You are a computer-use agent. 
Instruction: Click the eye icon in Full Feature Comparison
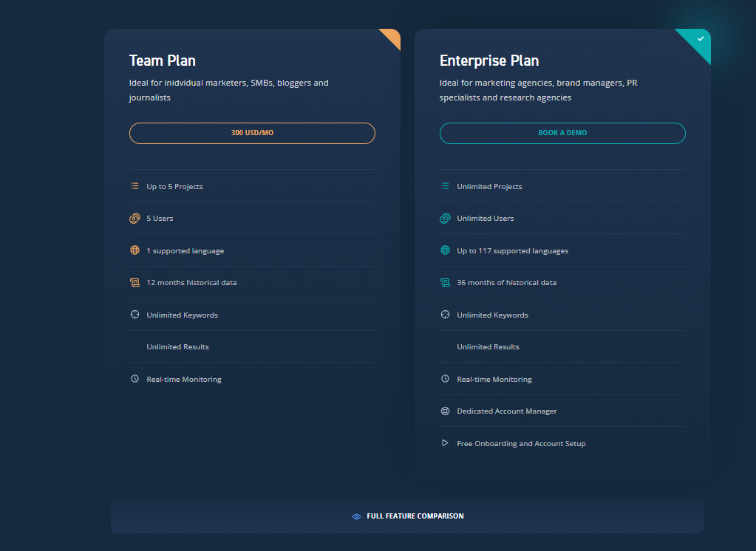(357, 516)
